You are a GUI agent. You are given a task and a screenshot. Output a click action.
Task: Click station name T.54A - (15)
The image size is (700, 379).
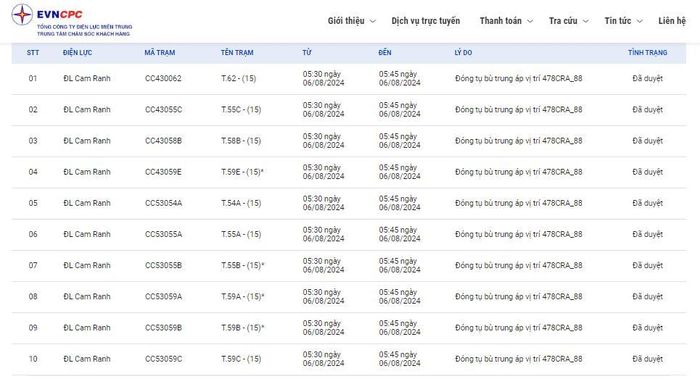(241, 203)
